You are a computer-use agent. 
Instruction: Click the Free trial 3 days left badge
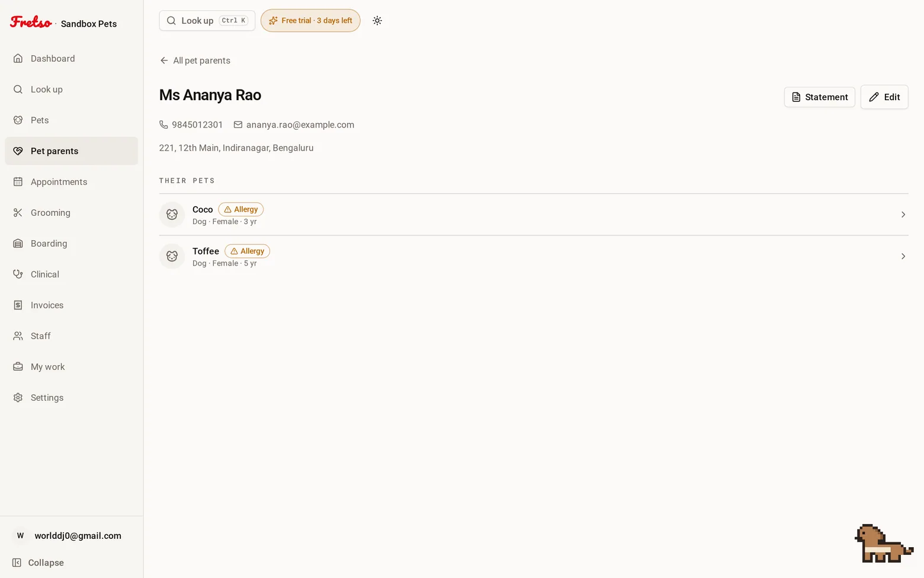pyautogui.click(x=310, y=21)
